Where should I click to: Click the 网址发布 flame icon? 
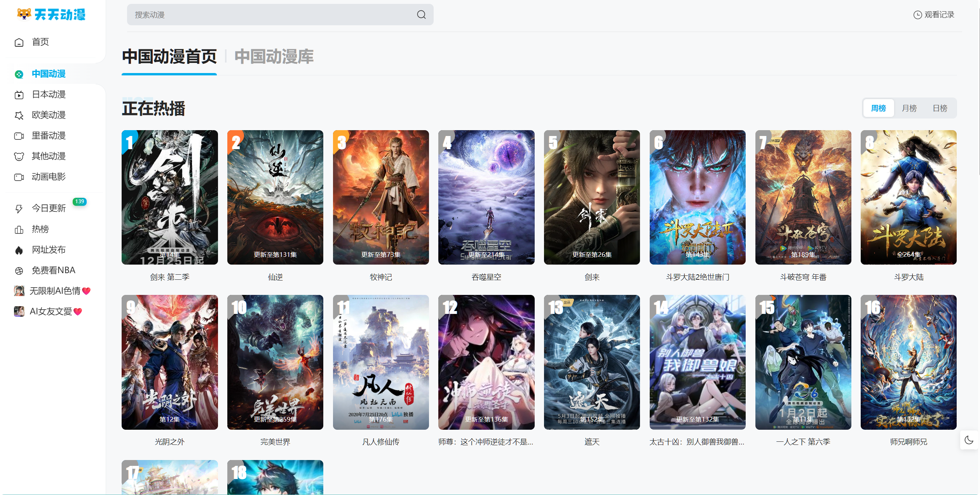(18, 249)
